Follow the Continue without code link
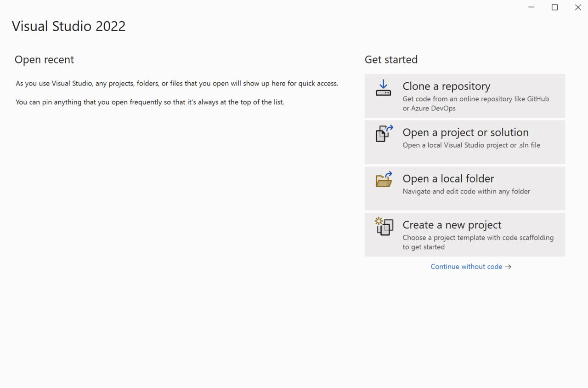Viewport: 588px width, 388px height. [466, 267]
